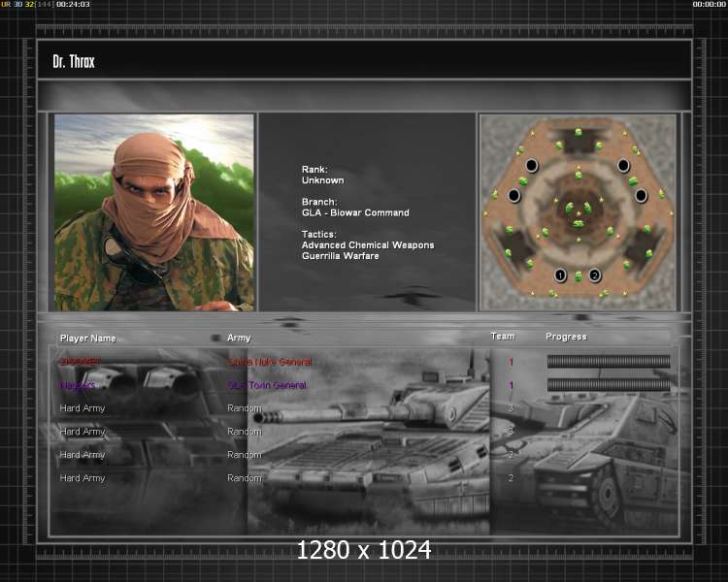Click the gold star at the minimap center
Screen dimensions: 728x582
tap(579, 214)
